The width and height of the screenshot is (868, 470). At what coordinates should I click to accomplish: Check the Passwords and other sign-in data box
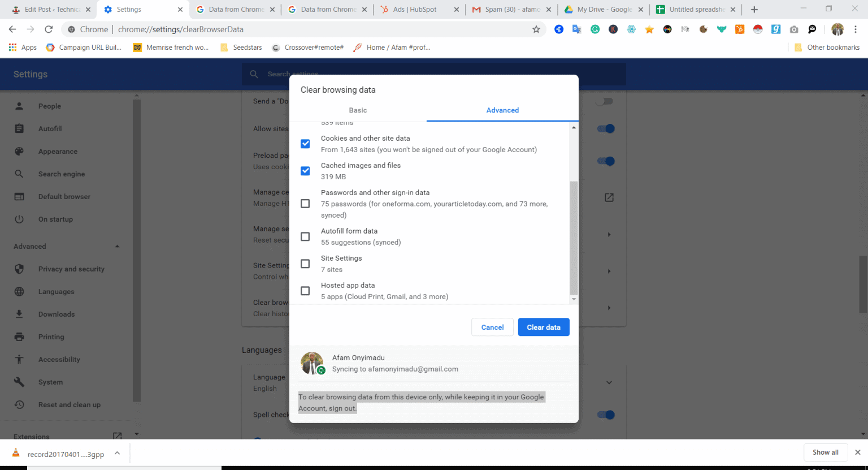pyautogui.click(x=305, y=203)
